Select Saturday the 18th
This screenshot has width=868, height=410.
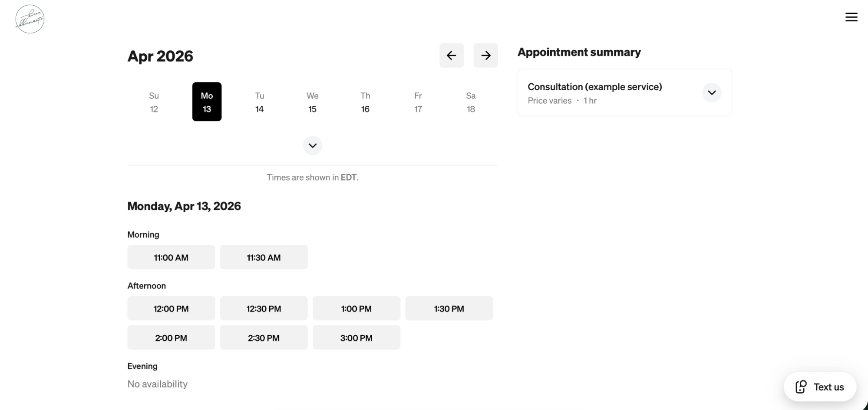click(471, 102)
